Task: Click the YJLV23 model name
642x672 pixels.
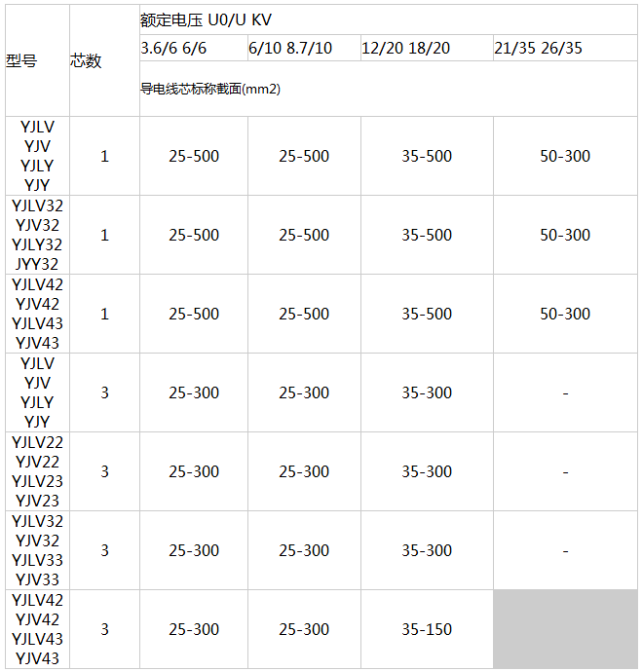Action: pos(37,481)
